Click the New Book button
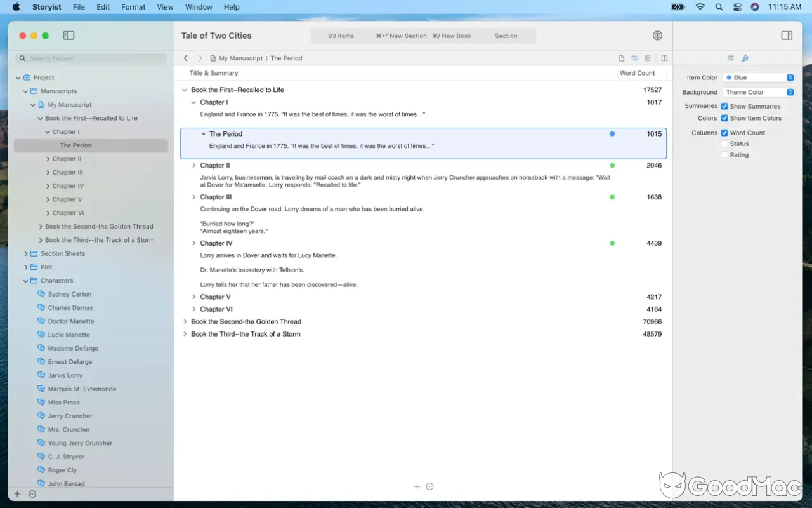812x508 pixels. tap(452, 36)
